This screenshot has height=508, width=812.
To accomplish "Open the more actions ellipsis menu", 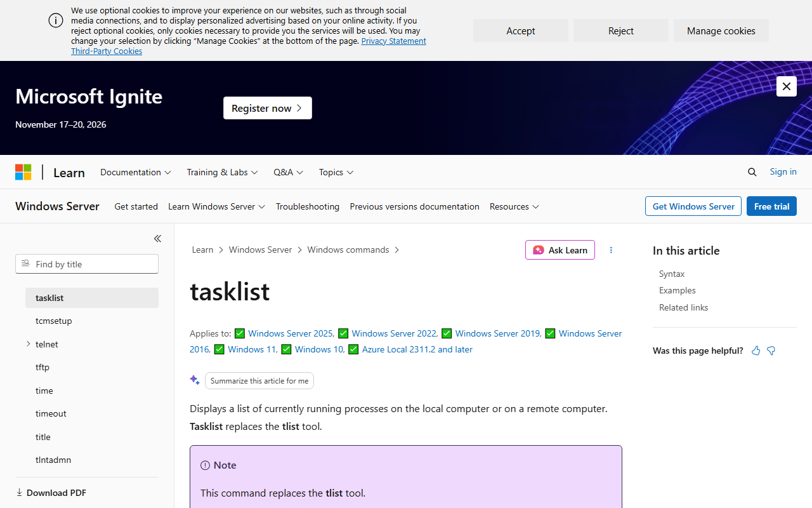I will coord(611,250).
